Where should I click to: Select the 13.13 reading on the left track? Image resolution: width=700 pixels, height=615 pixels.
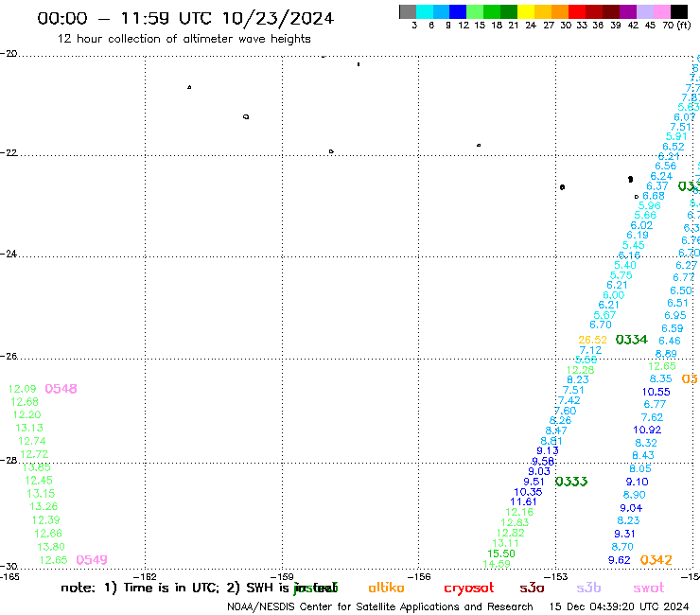pos(29,428)
